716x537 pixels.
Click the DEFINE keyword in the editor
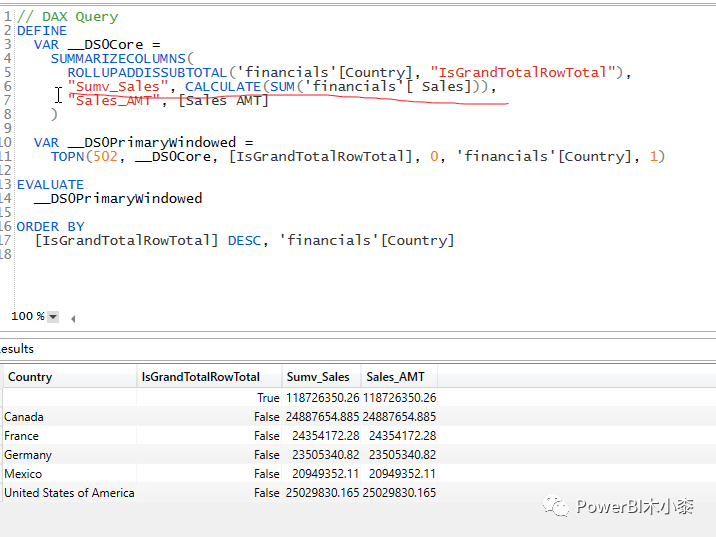[x=42, y=31]
